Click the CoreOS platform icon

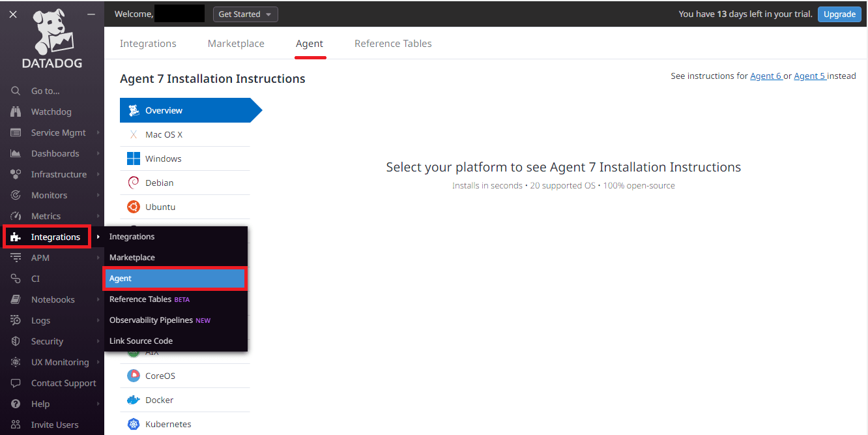point(134,376)
